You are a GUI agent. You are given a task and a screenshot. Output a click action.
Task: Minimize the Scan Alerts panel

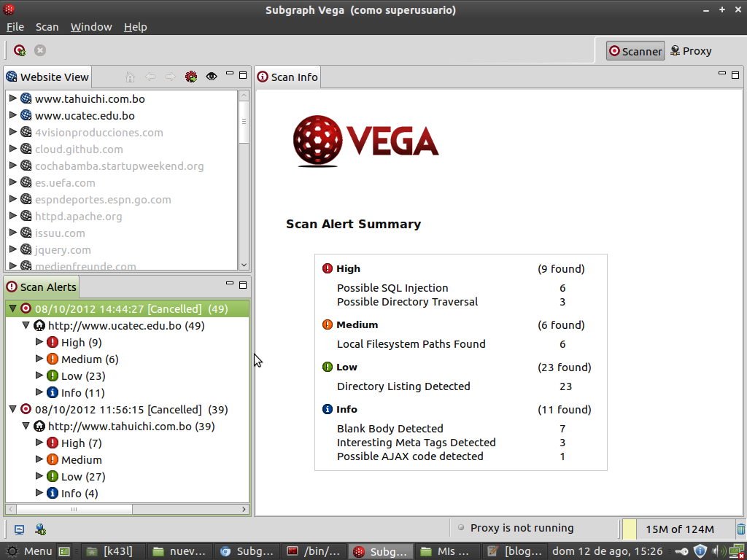point(230,284)
